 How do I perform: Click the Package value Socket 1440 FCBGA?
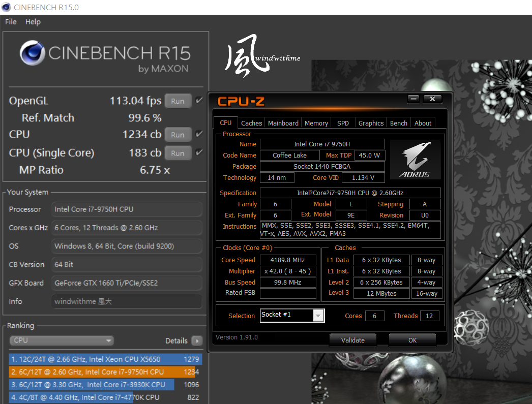322,166
